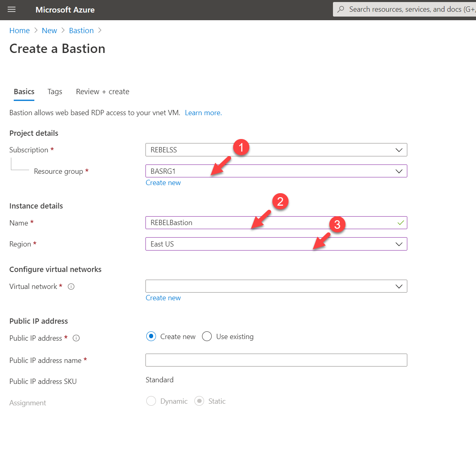Open the Region dropdown showing East US
This screenshot has height=472, width=476.
276,244
